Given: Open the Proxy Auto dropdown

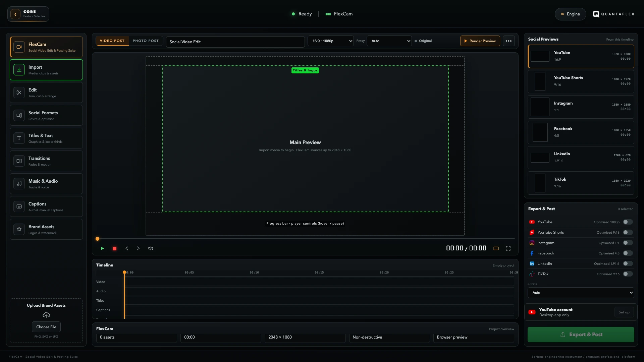Looking at the screenshot, I should tap(389, 41).
